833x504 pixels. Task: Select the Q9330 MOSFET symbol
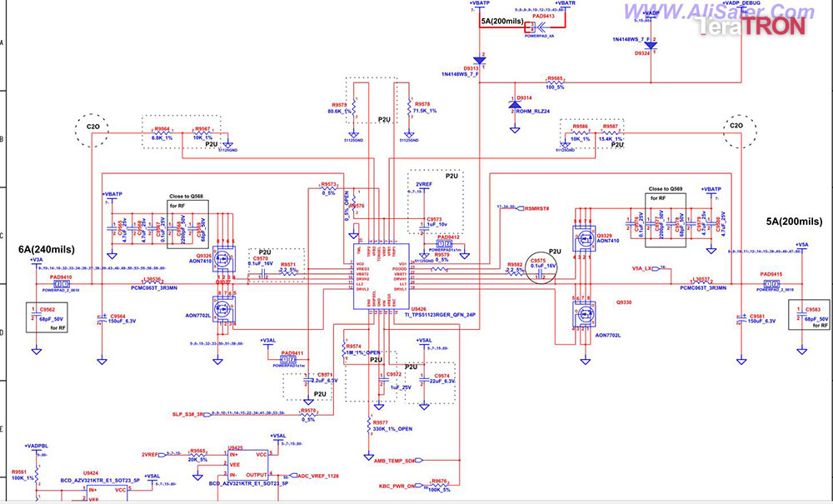585,314
